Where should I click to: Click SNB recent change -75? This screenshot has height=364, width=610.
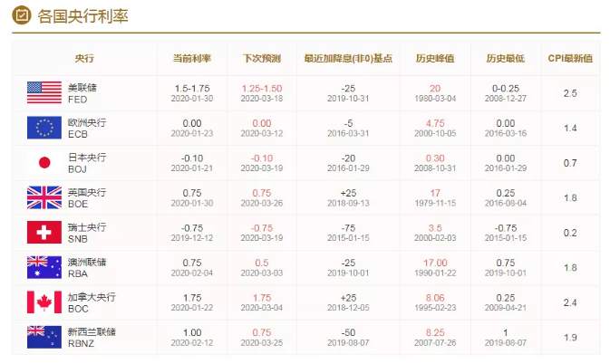click(x=348, y=228)
